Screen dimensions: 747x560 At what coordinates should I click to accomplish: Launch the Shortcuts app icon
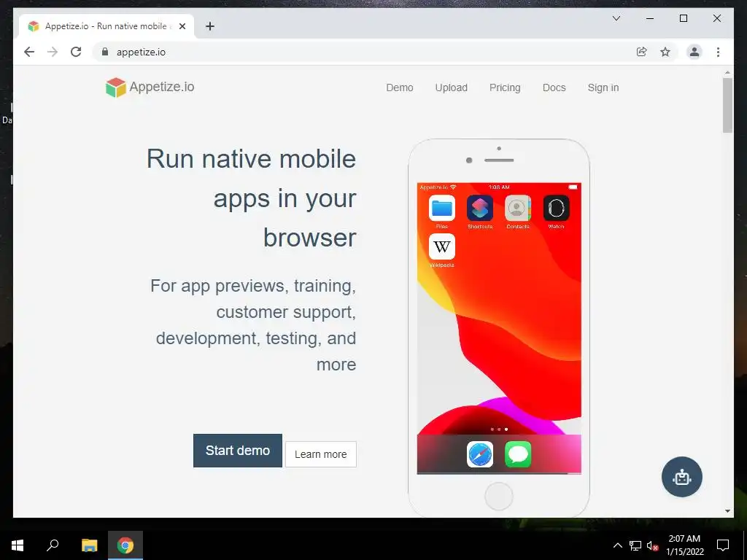(480, 208)
